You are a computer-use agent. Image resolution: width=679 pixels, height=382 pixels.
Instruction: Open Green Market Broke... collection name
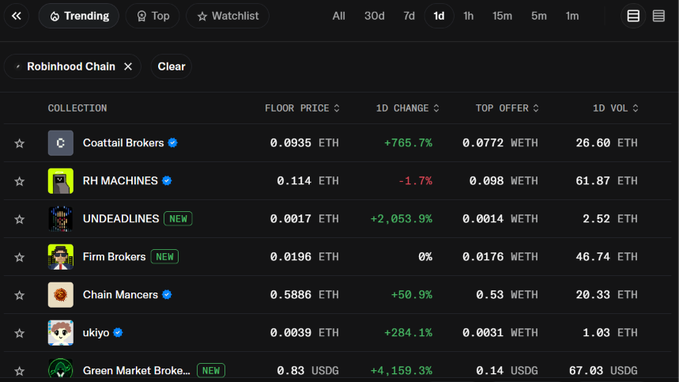click(x=136, y=371)
